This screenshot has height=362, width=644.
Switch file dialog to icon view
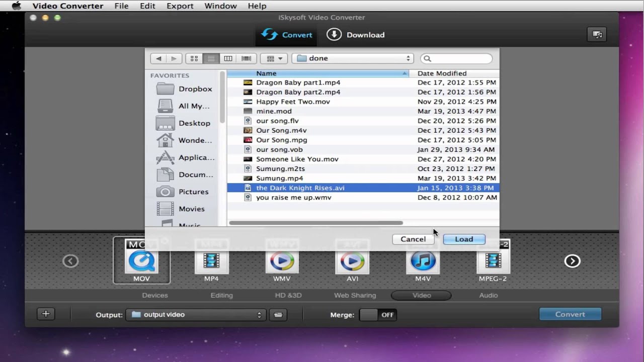click(x=194, y=58)
